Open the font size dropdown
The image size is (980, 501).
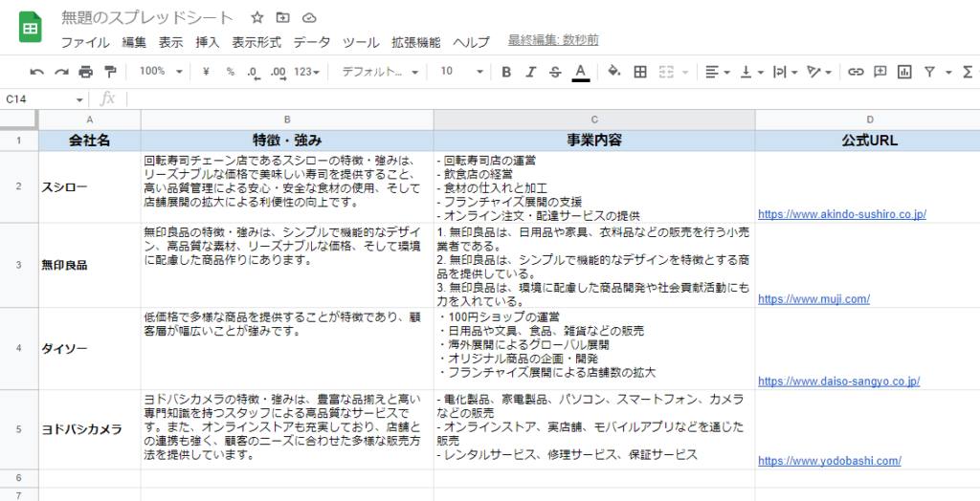point(461,72)
